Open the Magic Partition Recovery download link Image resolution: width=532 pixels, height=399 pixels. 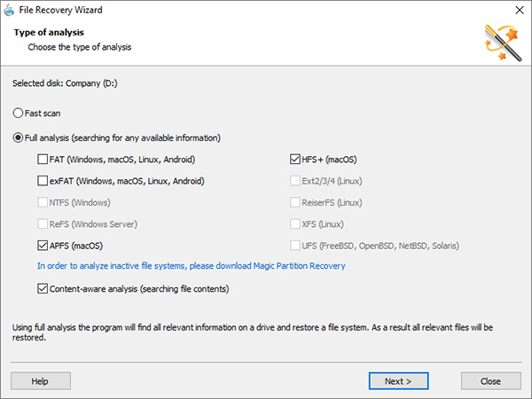tap(191, 266)
